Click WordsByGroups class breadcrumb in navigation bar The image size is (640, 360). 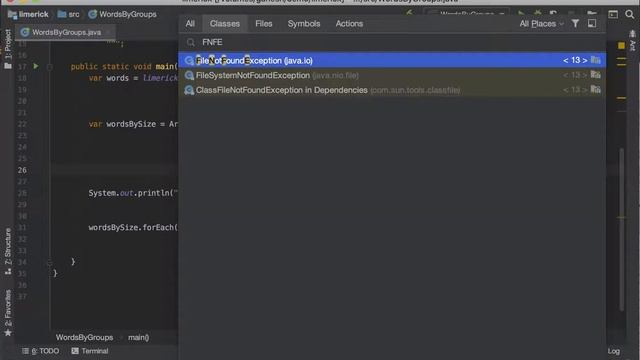122,14
